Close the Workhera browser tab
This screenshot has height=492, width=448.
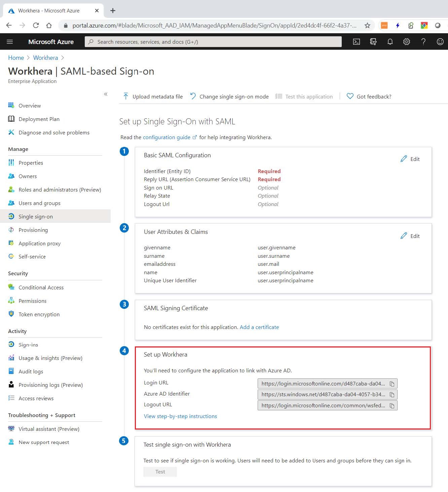(97, 11)
